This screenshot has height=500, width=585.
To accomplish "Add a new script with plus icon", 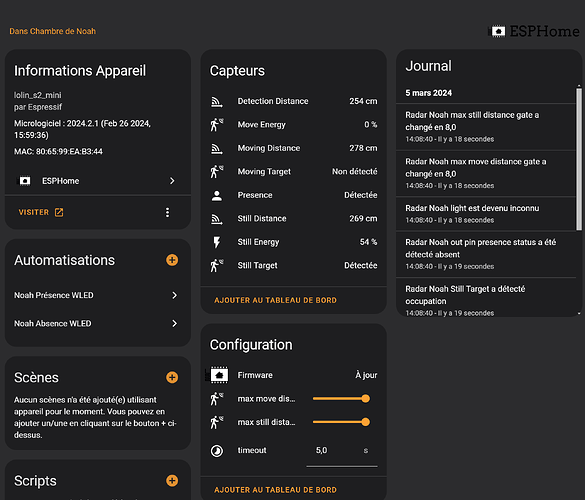I will (172, 481).
